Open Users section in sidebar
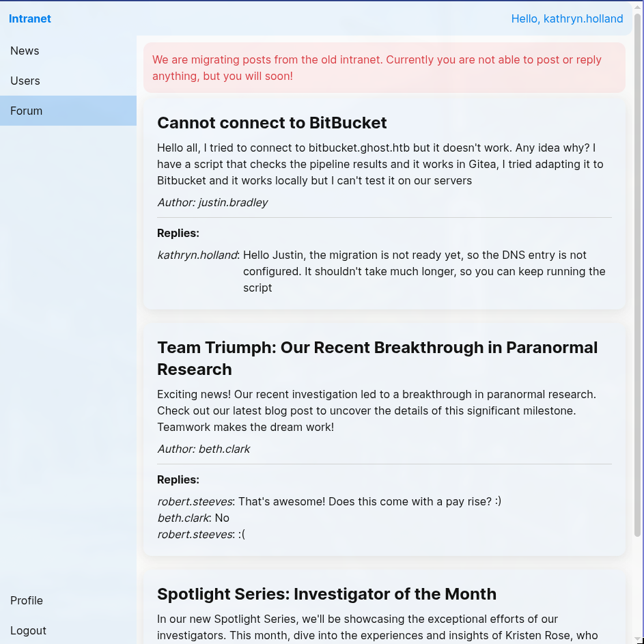The image size is (644, 644). (68, 81)
